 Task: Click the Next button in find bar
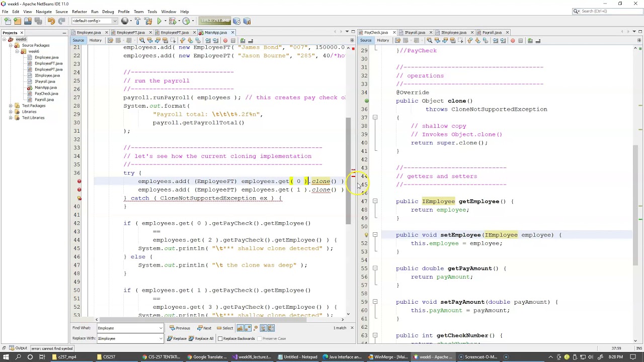[x=204, y=328]
